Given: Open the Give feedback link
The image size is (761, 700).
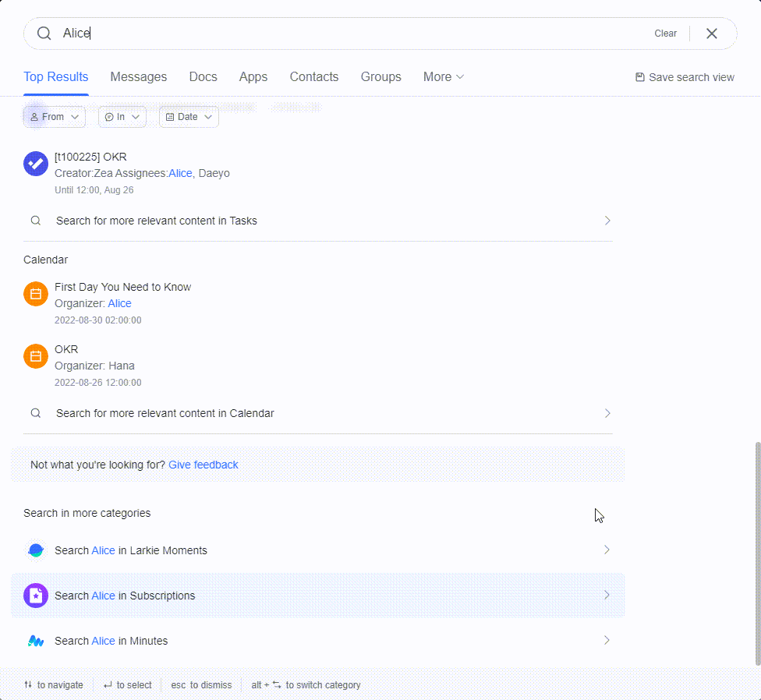Looking at the screenshot, I should click(x=203, y=465).
